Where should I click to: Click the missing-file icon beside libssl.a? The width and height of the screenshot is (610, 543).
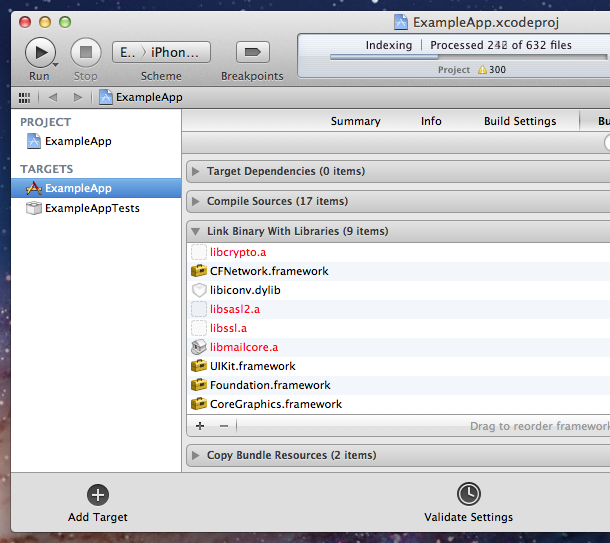pyautogui.click(x=199, y=328)
